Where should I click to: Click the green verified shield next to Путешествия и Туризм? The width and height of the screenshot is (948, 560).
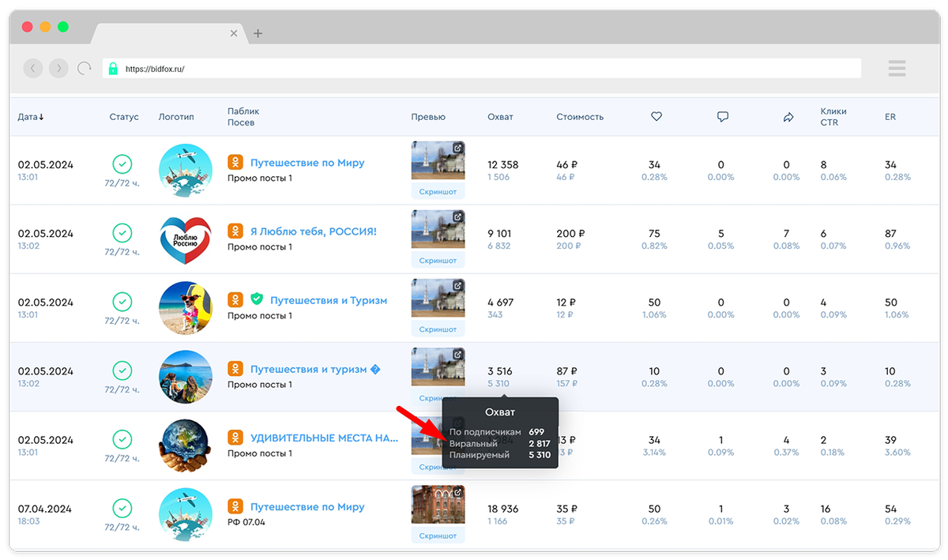(x=257, y=300)
